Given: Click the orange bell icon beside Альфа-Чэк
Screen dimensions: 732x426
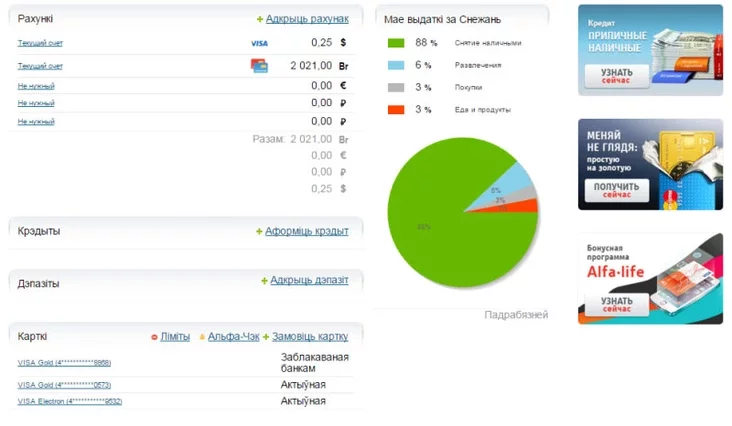Looking at the screenshot, I should point(202,337).
